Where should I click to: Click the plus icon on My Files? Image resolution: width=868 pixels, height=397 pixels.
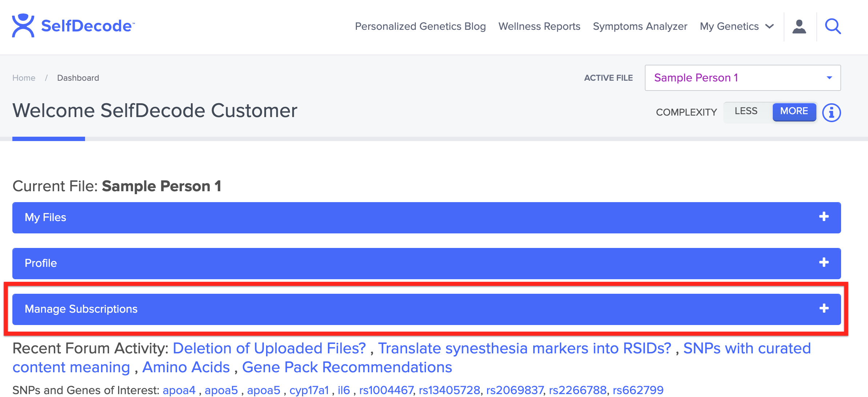(824, 217)
